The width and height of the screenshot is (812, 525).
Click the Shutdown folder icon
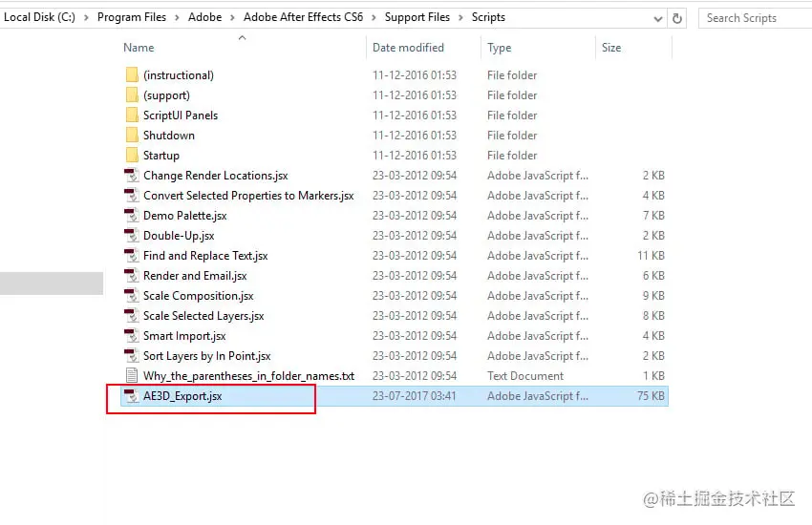[x=132, y=135]
